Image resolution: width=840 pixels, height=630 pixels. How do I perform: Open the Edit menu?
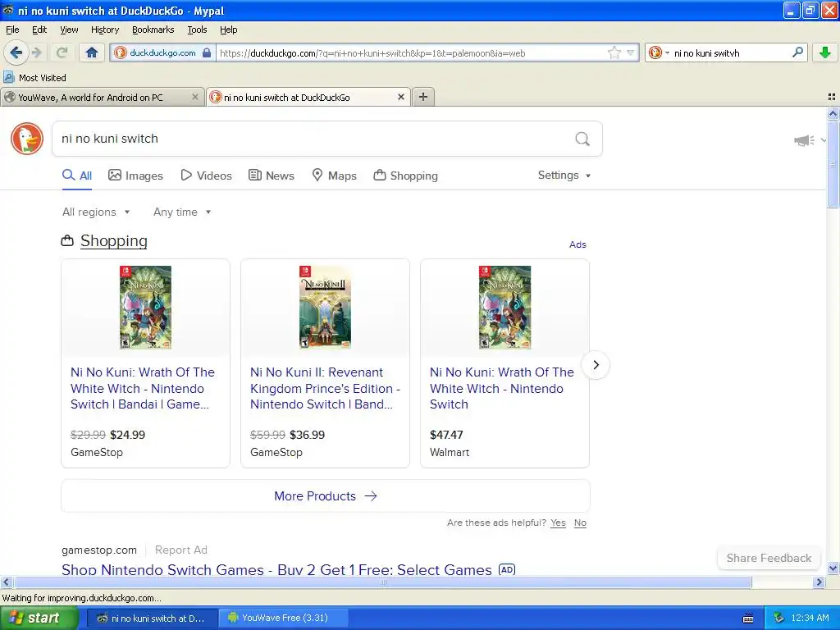[x=39, y=30]
